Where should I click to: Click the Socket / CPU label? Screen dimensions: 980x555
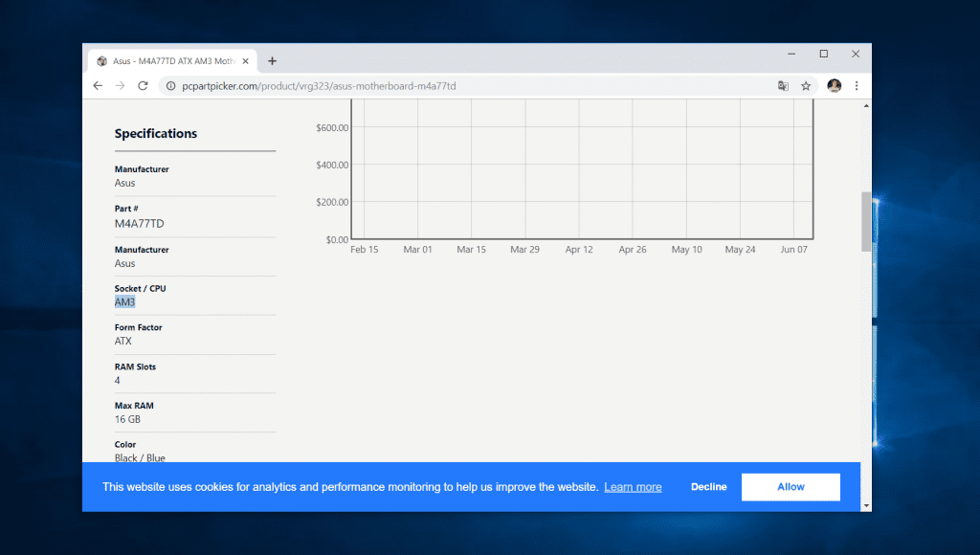[140, 288]
